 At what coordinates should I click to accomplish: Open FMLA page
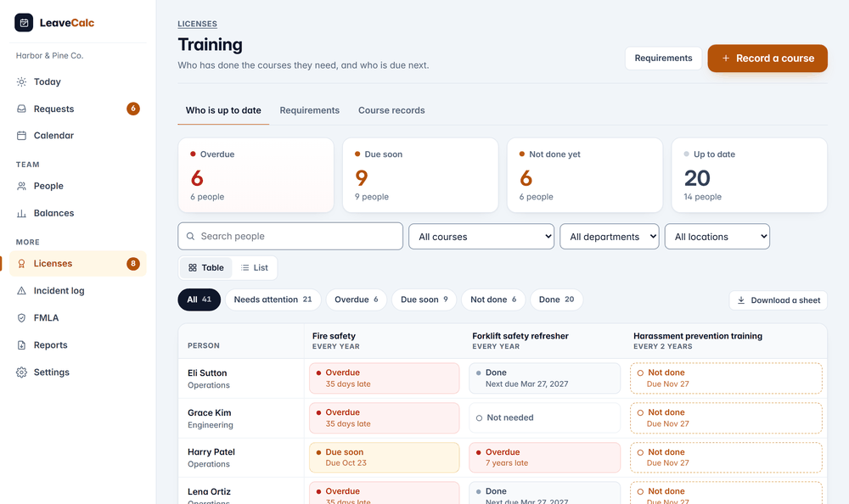coord(78,318)
